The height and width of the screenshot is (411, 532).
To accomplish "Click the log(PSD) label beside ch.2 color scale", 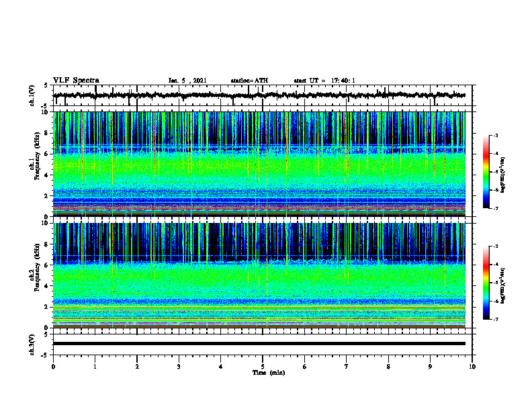I will point(503,286).
